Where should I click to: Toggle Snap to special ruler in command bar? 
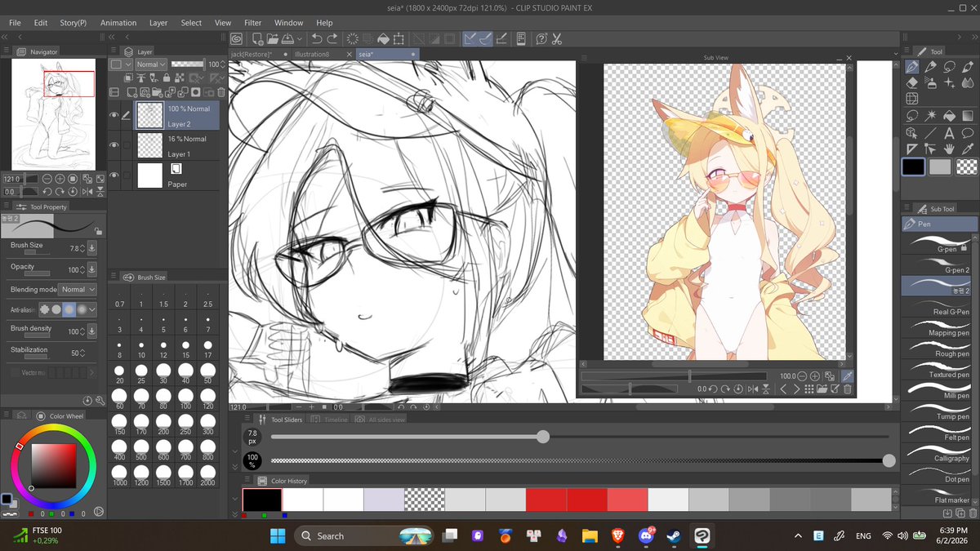(x=487, y=38)
